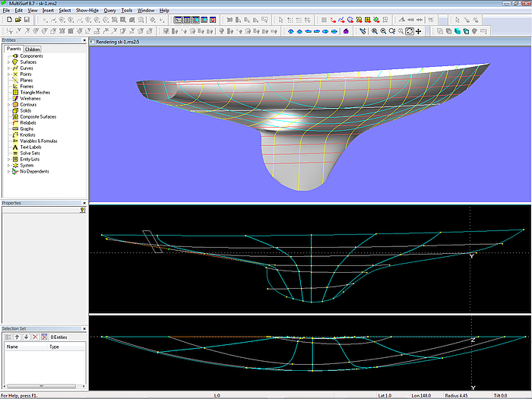Open the Show-Hide menu
This screenshot has width=532, height=399.
[x=86, y=11]
